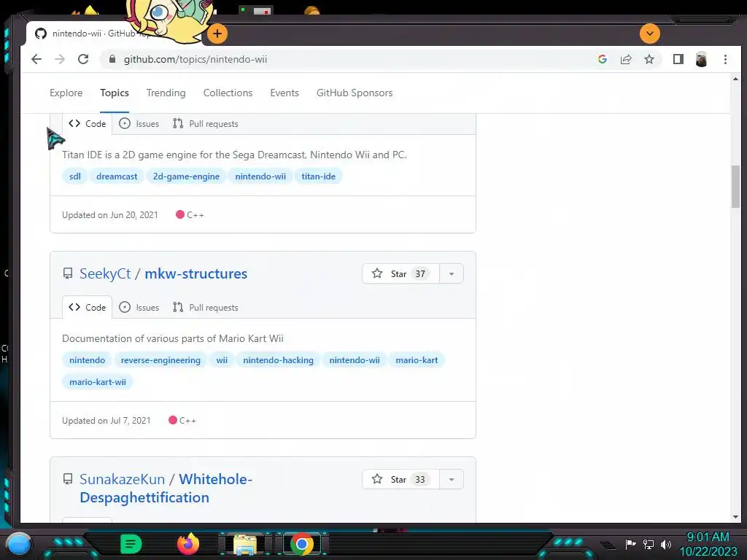
Task: Click the address bar URL field
Action: click(352, 59)
